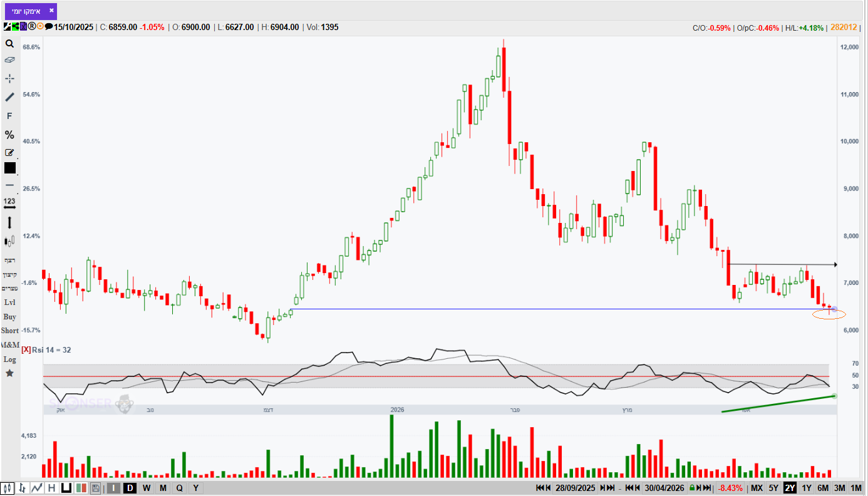Viewport: 868px width, 496px height.
Task: Click the black-white pen icon in header
Action: point(7,27)
